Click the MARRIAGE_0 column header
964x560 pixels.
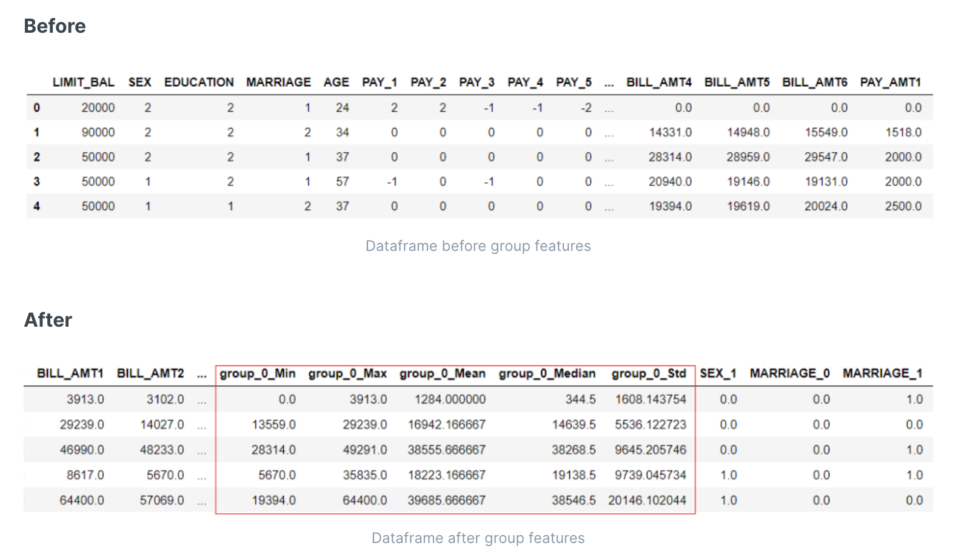coord(789,373)
